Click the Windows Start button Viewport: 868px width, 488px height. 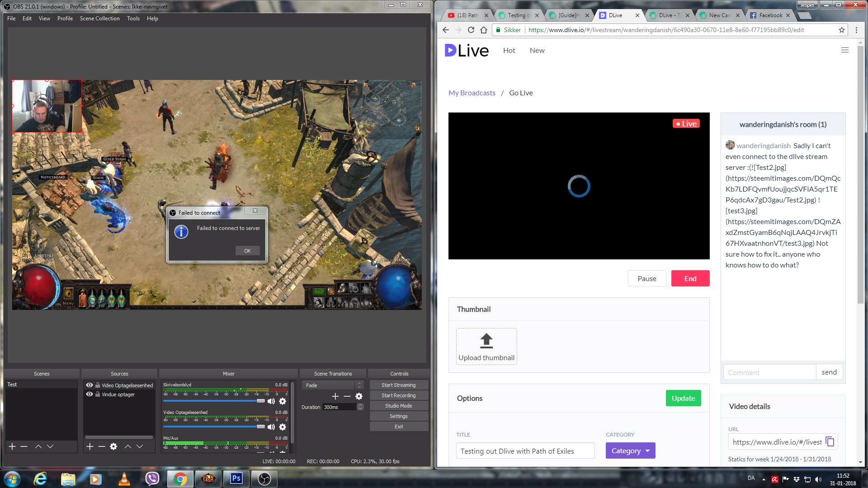(12, 479)
